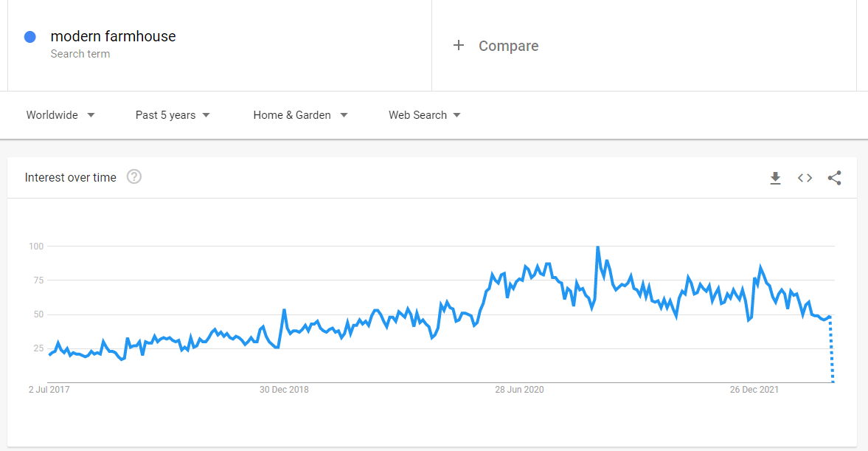The image size is (868, 451).
Task: Expand the Past 5 years time range
Action: pyautogui.click(x=173, y=115)
